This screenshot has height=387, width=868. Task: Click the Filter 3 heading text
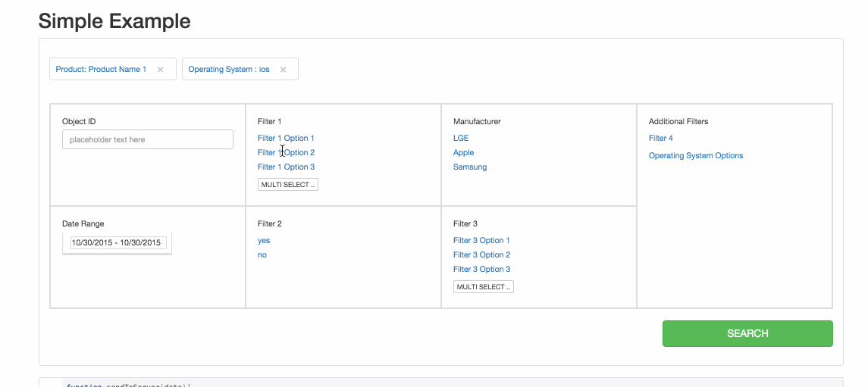coord(465,224)
